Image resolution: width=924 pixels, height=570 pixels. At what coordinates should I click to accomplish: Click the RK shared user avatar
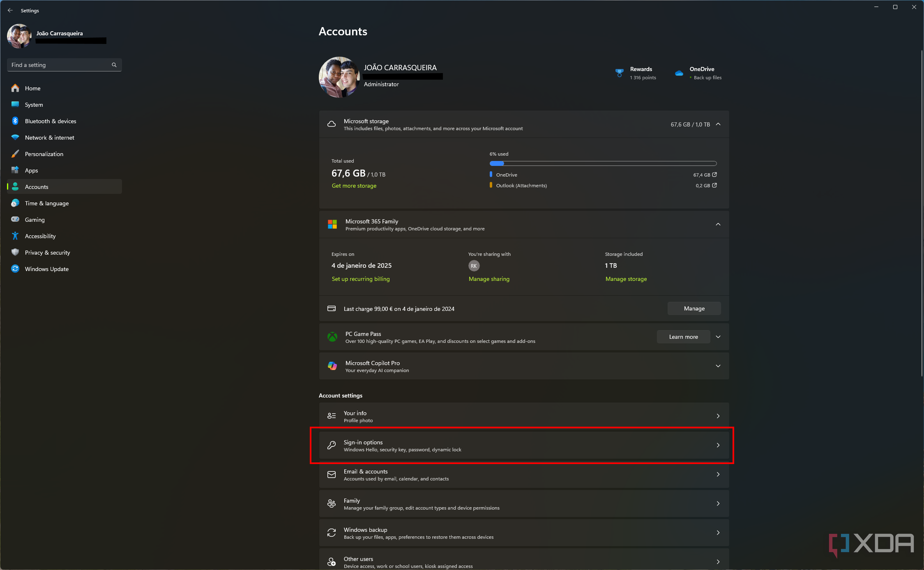474,266
